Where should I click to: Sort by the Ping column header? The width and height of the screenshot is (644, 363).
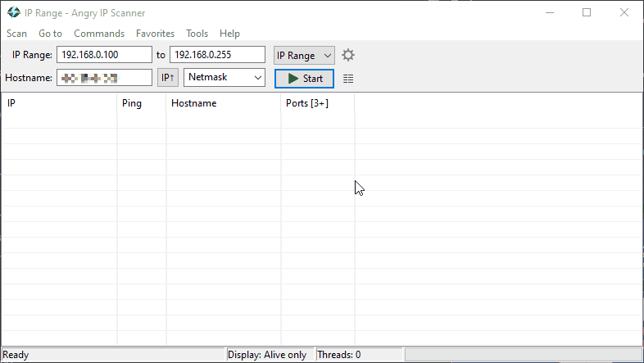pyautogui.click(x=141, y=103)
